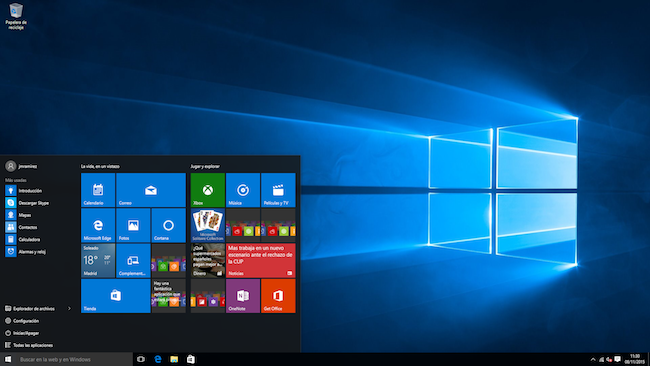
Task: Launch the Microsoft Edge tile
Action: (x=98, y=225)
